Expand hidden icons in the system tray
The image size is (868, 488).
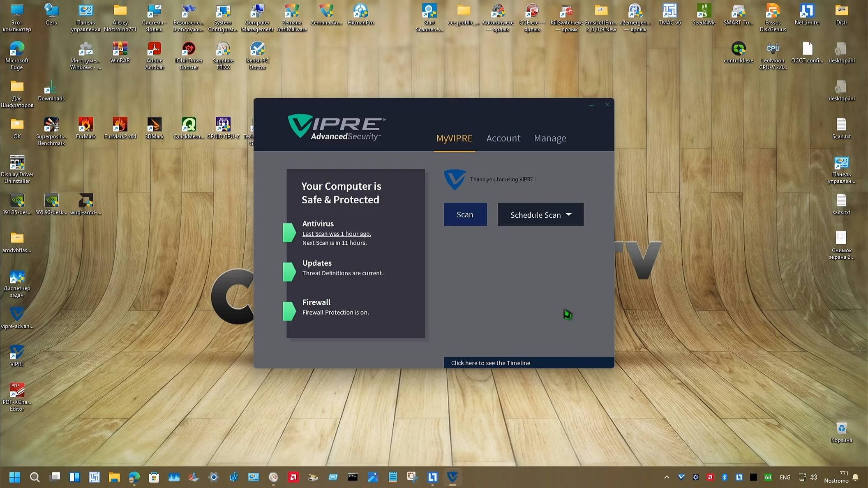[667, 477]
